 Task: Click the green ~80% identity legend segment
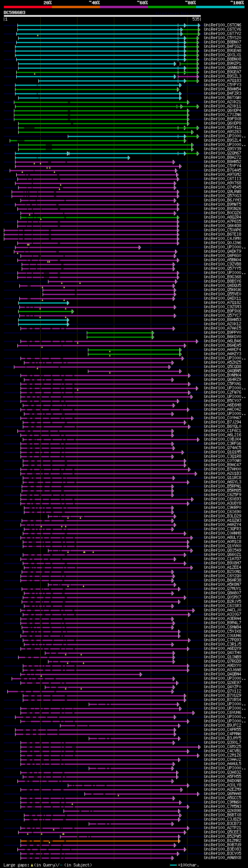(172, 7)
